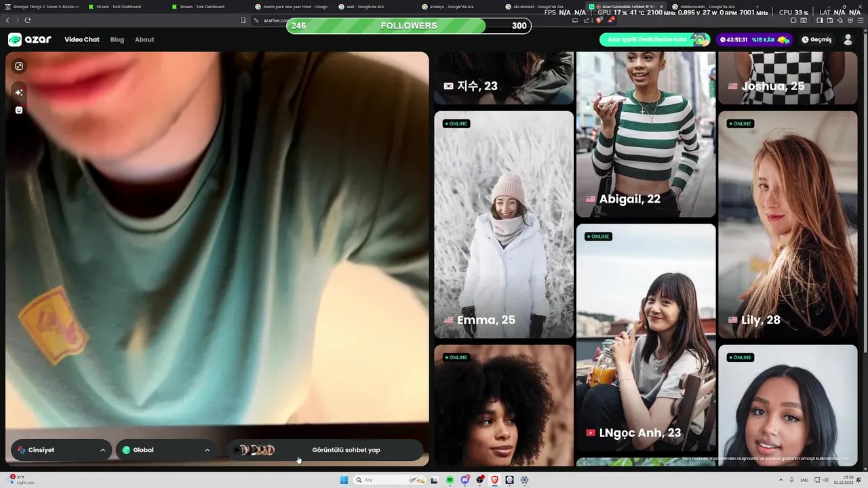868x488 pixels.
Task: Open Settings gear in taskbar
Action: pos(524,480)
